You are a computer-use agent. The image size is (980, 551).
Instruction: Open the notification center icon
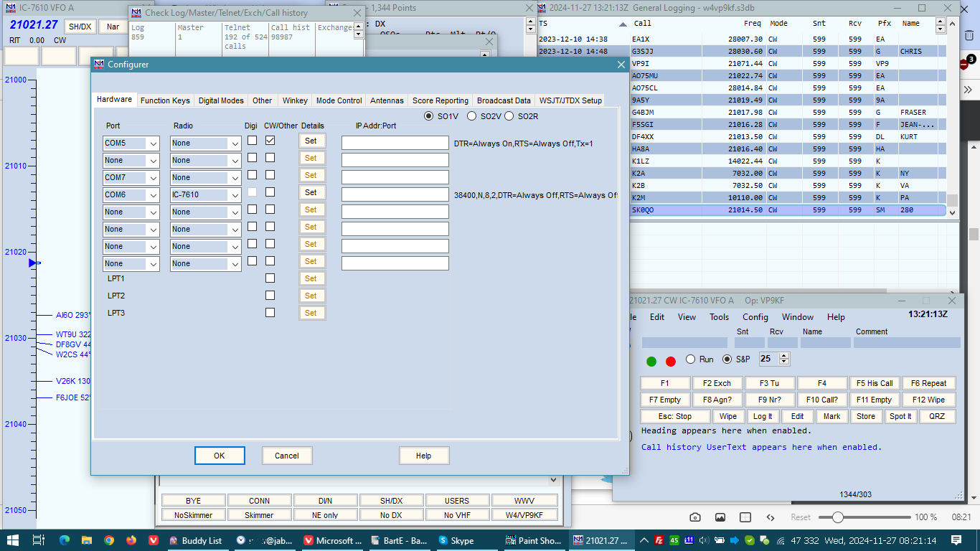pyautogui.click(x=956, y=540)
